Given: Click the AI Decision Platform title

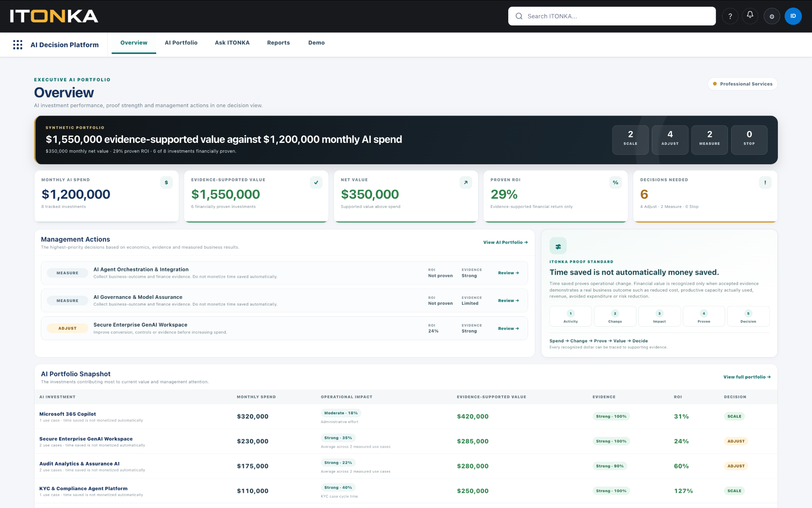Looking at the screenshot, I should (x=65, y=45).
